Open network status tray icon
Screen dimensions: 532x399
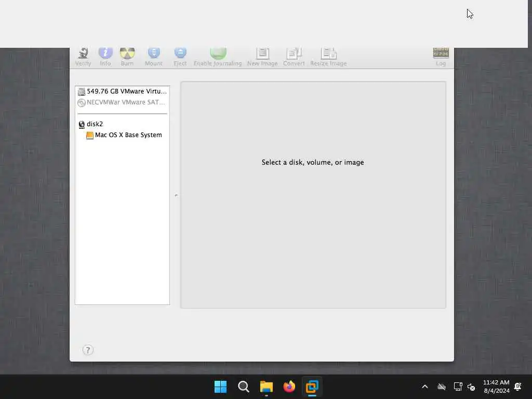[458, 387]
